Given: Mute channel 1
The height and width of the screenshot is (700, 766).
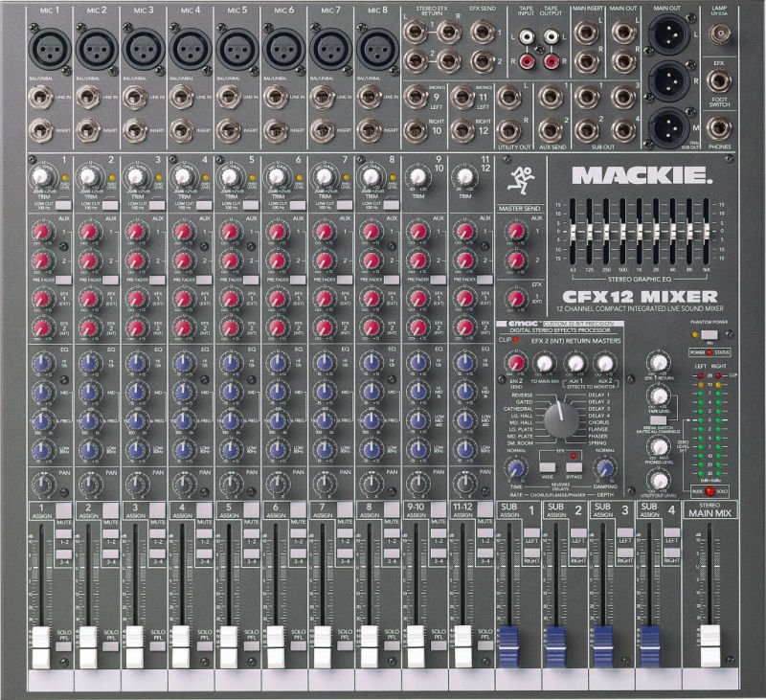Looking at the screenshot, I should pyautogui.click(x=63, y=510).
